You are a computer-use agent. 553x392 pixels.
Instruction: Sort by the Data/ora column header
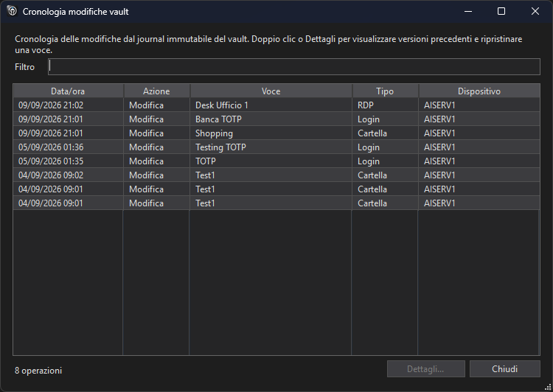tap(68, 91)
